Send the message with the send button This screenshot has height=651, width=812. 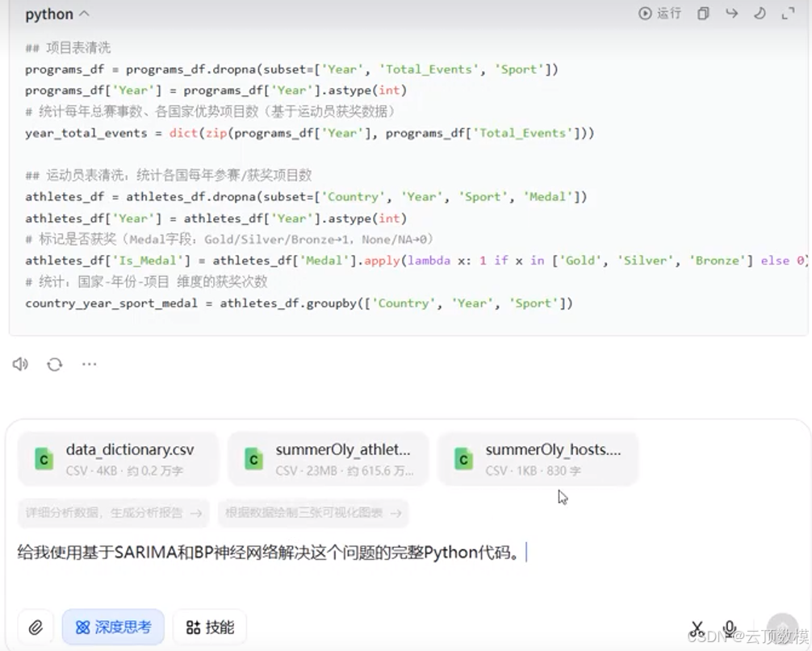pyautogui.click(x=782, y=628)
